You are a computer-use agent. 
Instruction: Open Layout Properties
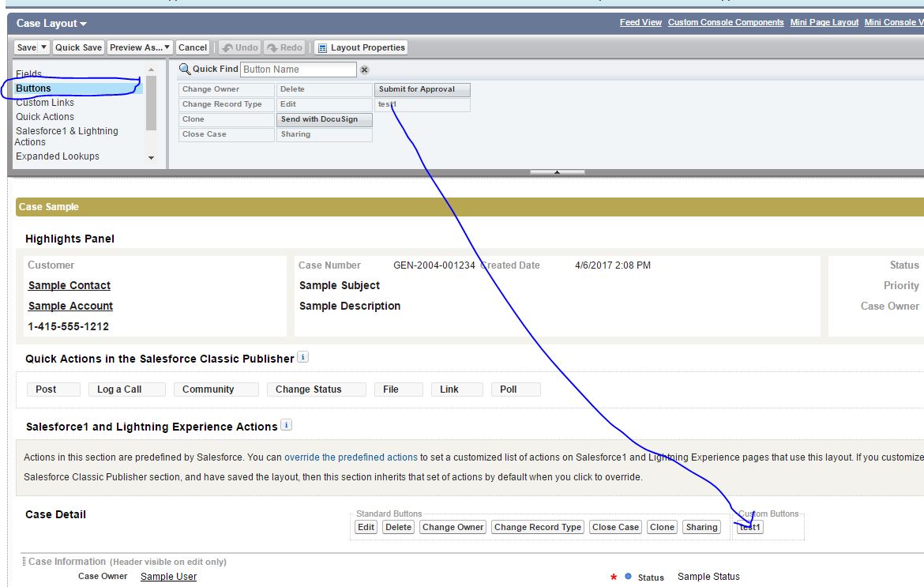[361, 47]
